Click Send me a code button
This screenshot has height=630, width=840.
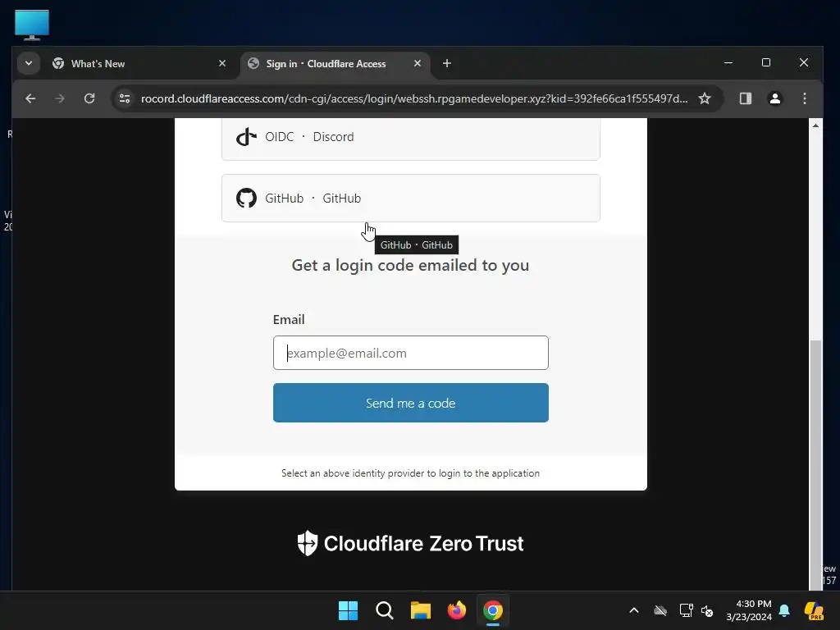[411, 403]
